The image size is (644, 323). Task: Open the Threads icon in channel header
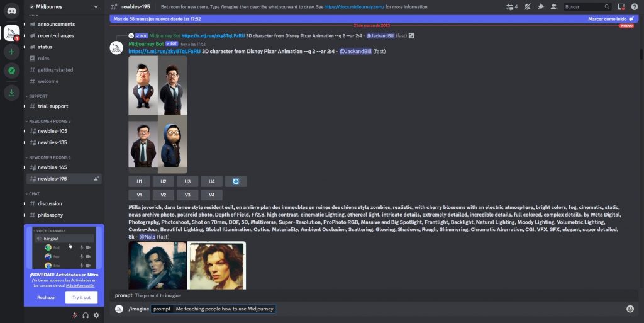[x=511, y=6]
